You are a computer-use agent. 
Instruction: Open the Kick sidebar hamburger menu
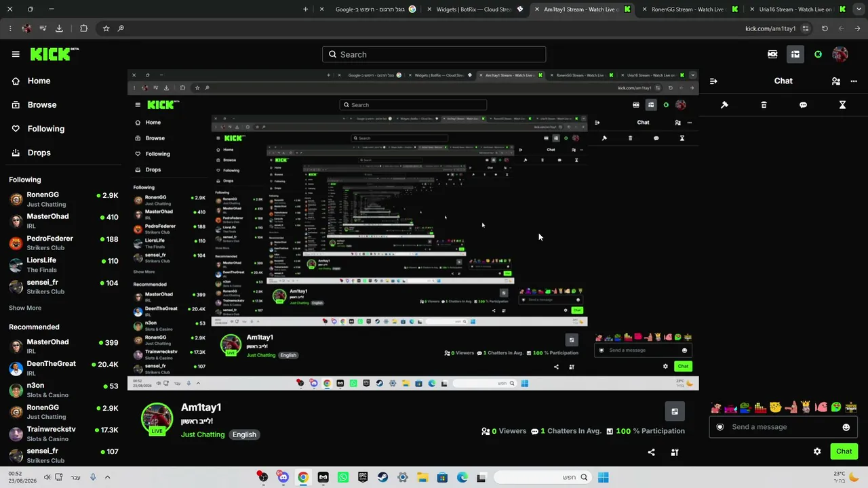pos(16,54)
